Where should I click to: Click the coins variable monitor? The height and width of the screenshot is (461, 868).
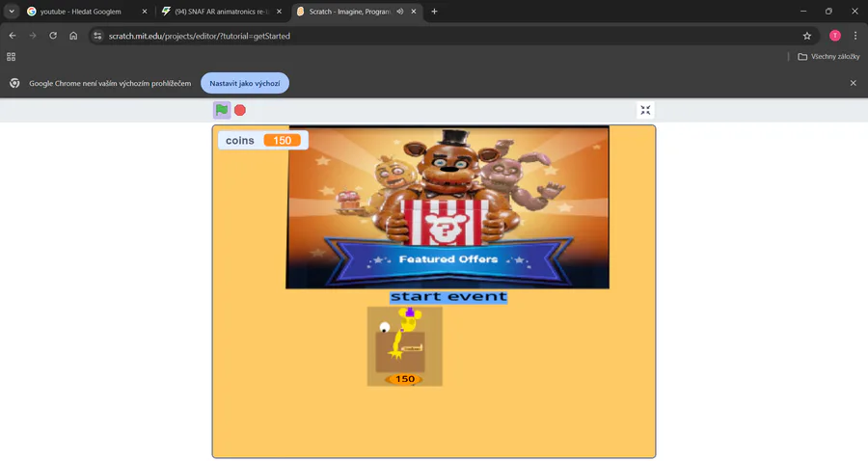click(263, 141)
